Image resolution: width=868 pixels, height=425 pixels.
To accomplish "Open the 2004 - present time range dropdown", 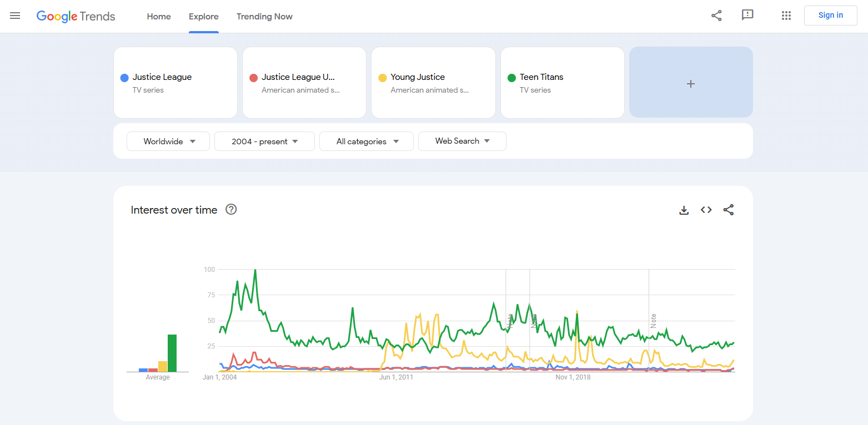I will (264, 141).
